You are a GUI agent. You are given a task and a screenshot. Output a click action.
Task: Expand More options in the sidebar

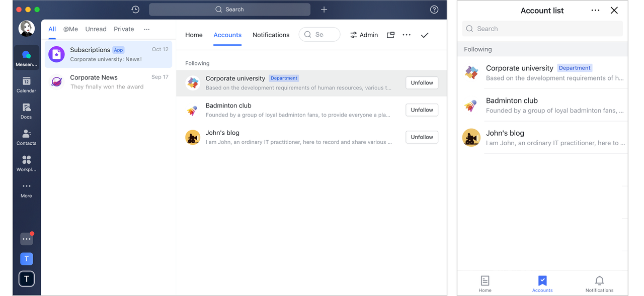[x=26, y=189]
